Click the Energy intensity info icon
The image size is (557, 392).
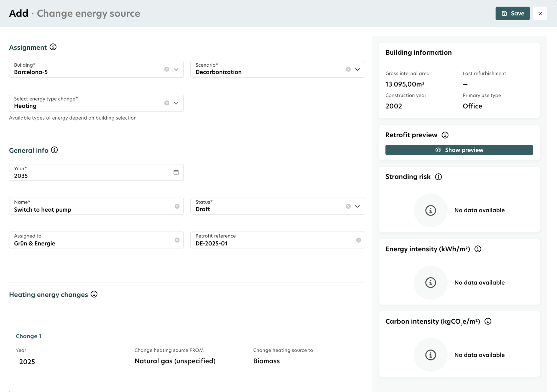click(478, 249)
